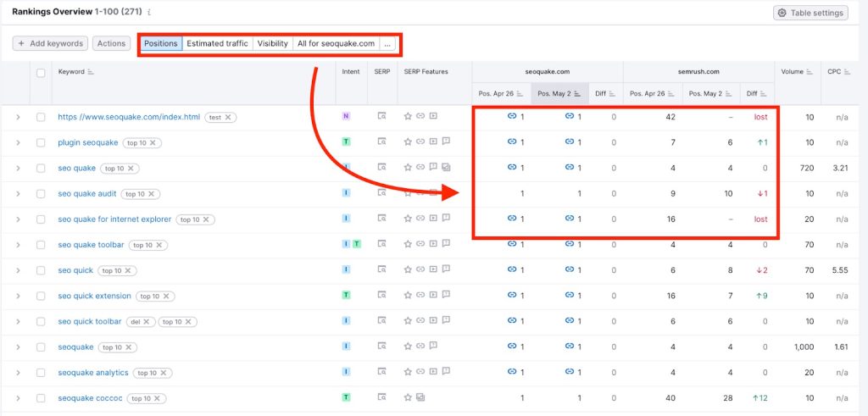Expand the seoquake analytics row

[18, 372]
